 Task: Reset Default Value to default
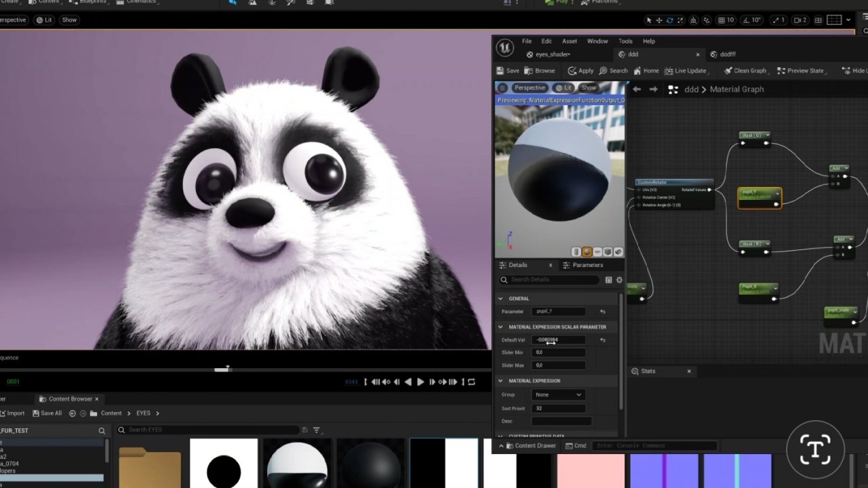(x=602, y=340)
